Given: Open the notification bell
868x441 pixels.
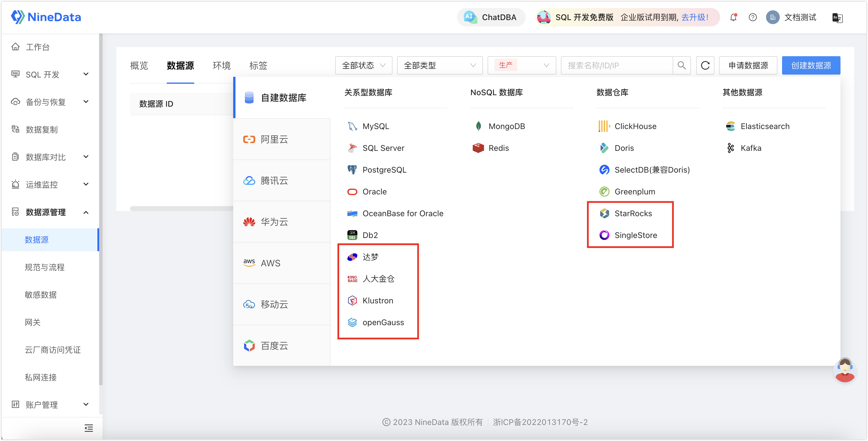Looking at the screenshot, I should 733,17.
